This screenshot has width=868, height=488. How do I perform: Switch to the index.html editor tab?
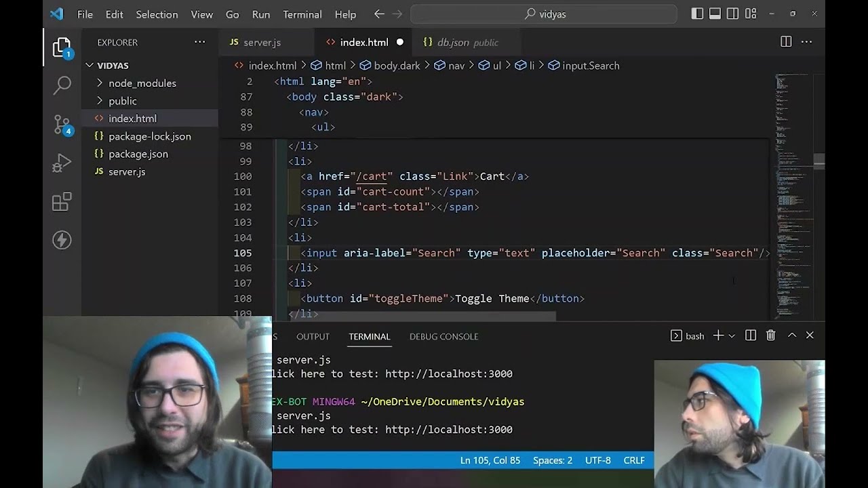coord(364,42)
